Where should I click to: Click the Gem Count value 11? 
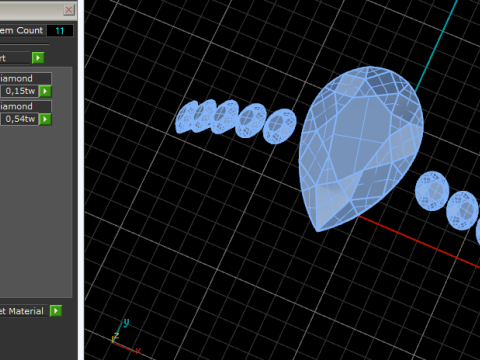[x=60, y=31]
